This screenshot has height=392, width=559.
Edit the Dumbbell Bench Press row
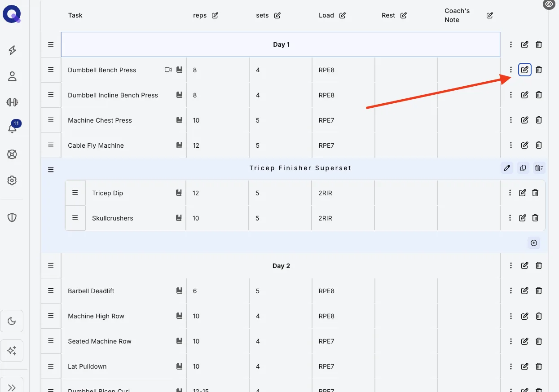point(524,70)
